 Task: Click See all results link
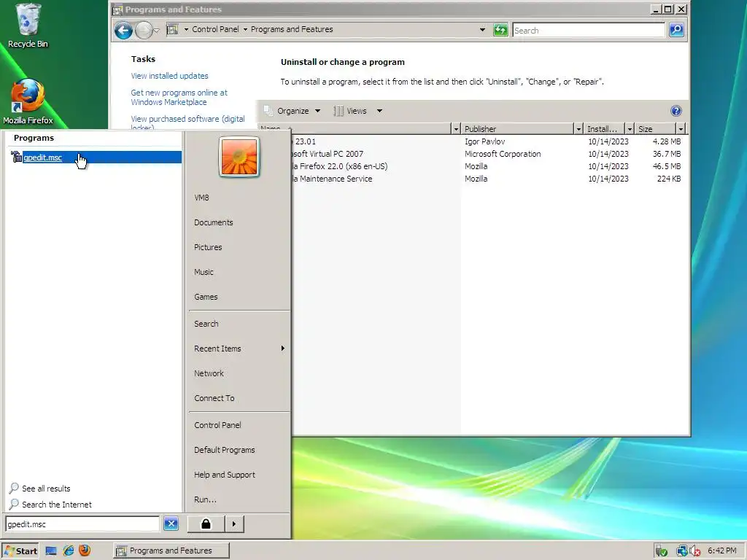46,489
